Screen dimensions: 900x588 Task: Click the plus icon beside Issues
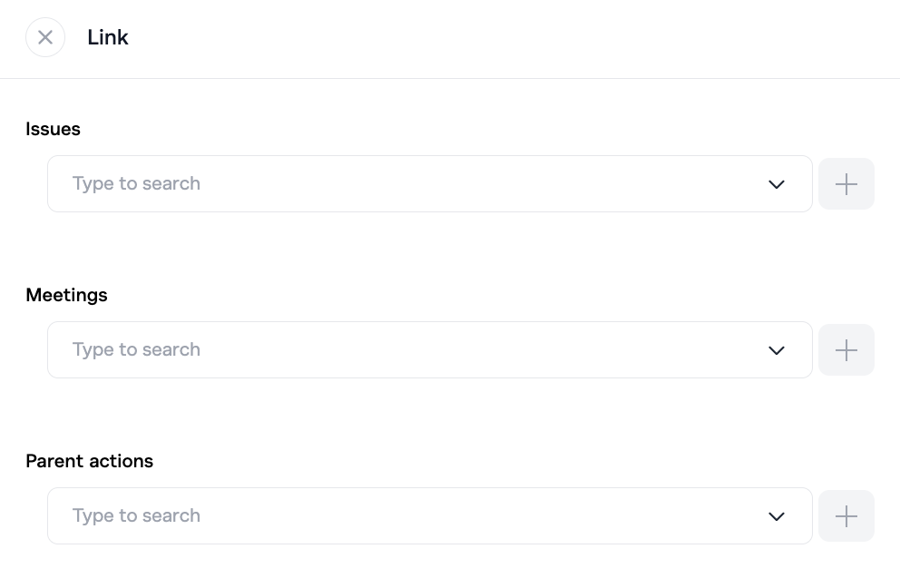tap(846, 184)
